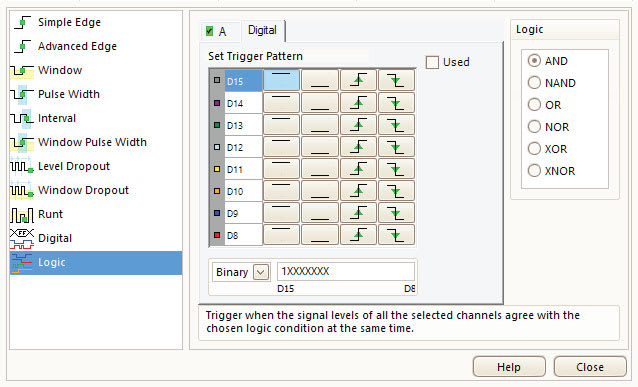The height and width of the screenshot is (387, 638).
Task: Set D11 to falling edge
Action: pos(396,168)
